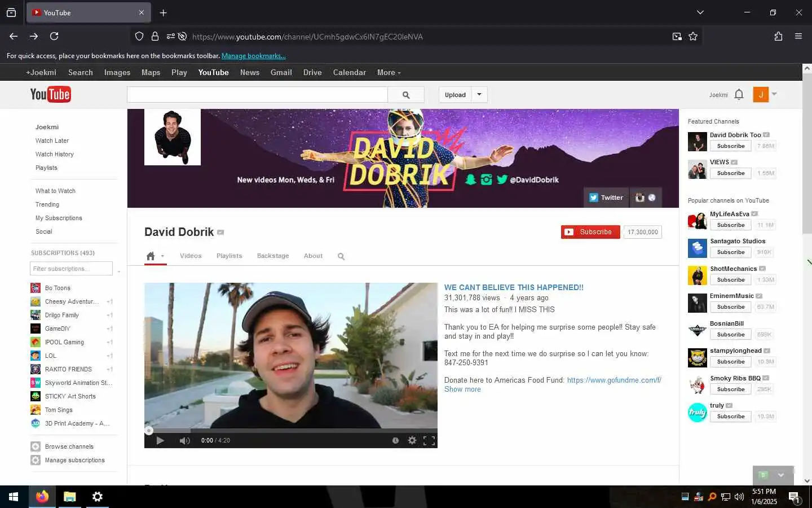Open the gofundme link in description
The height and width of the screenshot is (508, 812).
click(x=614, y=380)
